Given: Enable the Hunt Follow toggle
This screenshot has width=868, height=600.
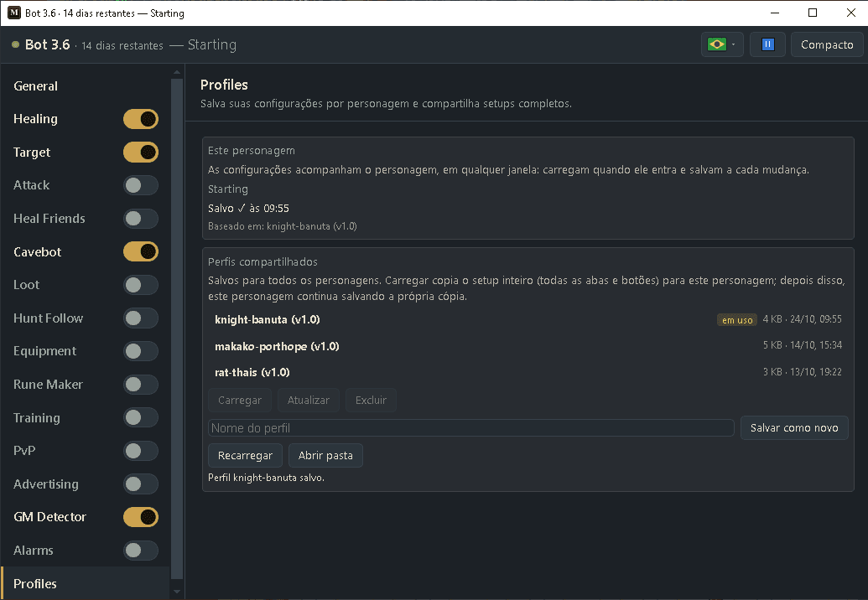Looking at the screenshot, I should 141,318.
